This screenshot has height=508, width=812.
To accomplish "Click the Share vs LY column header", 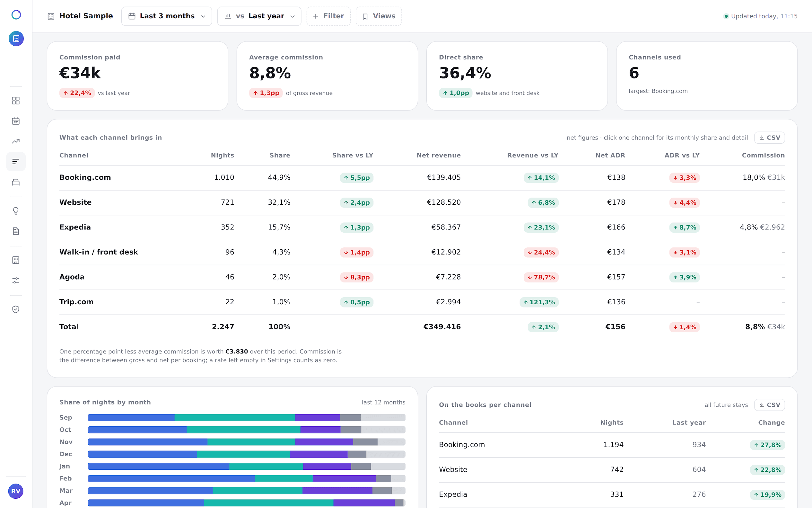I will pyautogui.click(x=353, y=155).
